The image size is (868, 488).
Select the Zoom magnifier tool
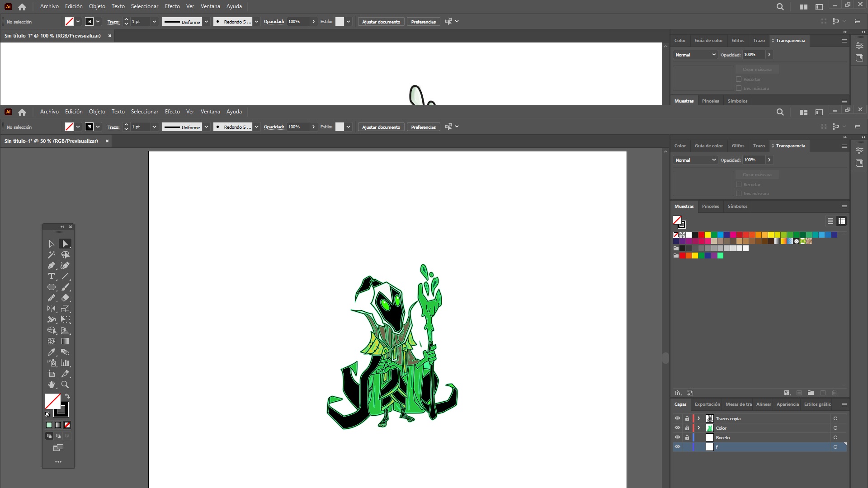pyautogui.click(x=65, y=385)
